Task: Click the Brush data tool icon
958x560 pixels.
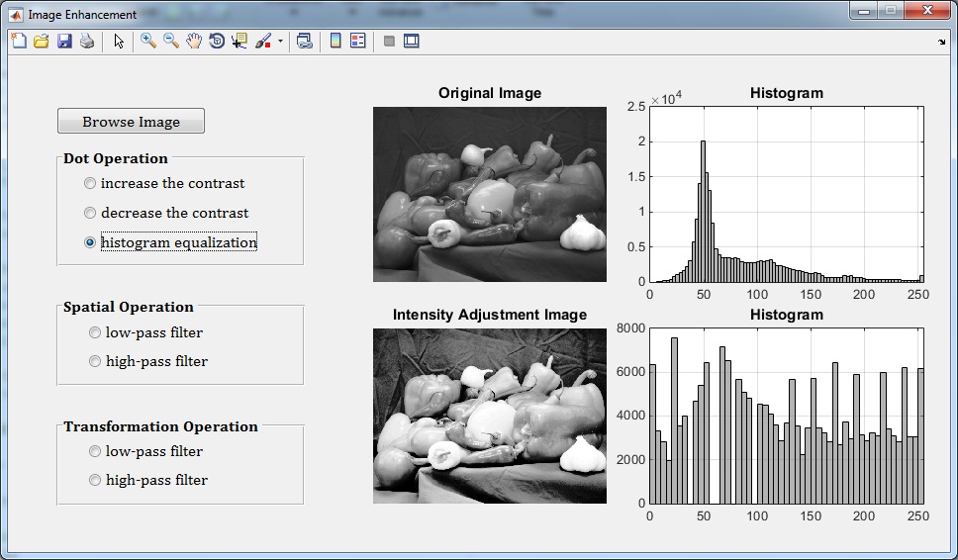Action: (263, 41)
